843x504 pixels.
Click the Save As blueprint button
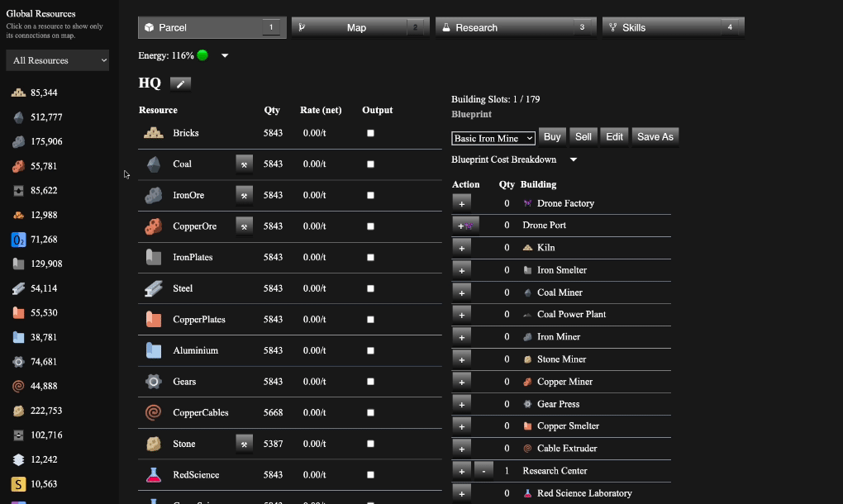[655, 136]
